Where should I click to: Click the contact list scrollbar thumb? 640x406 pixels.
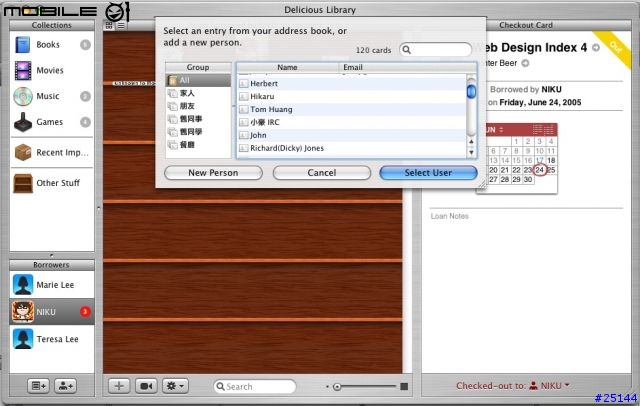471,91
